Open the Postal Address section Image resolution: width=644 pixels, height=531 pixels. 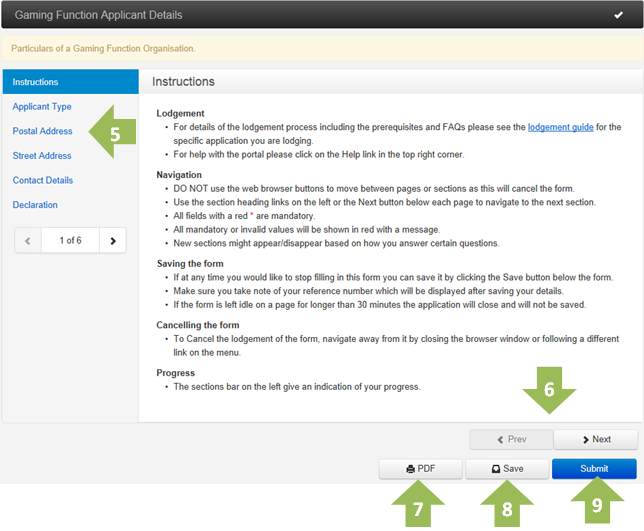click(42, 131)
